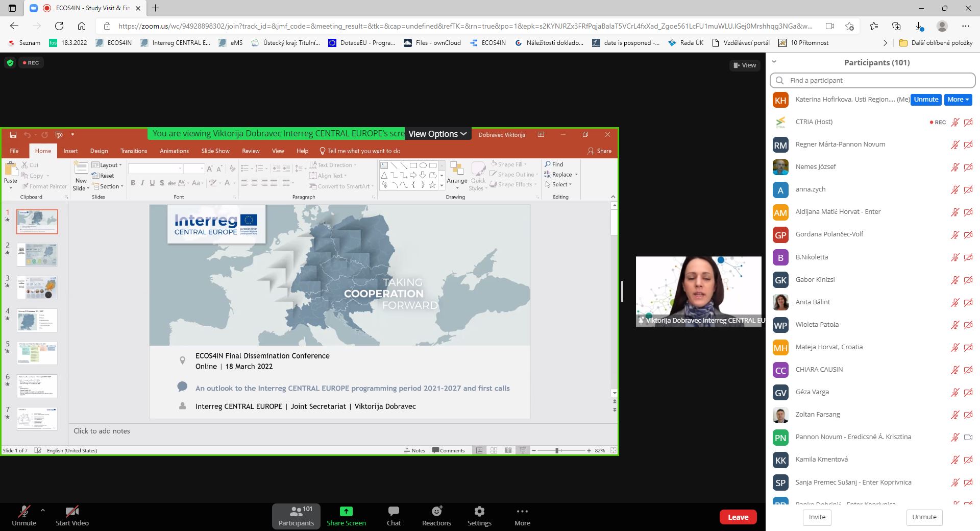Click the encryption shield icon
This screenshot has width=980, height=531.
tap(10, 63)
